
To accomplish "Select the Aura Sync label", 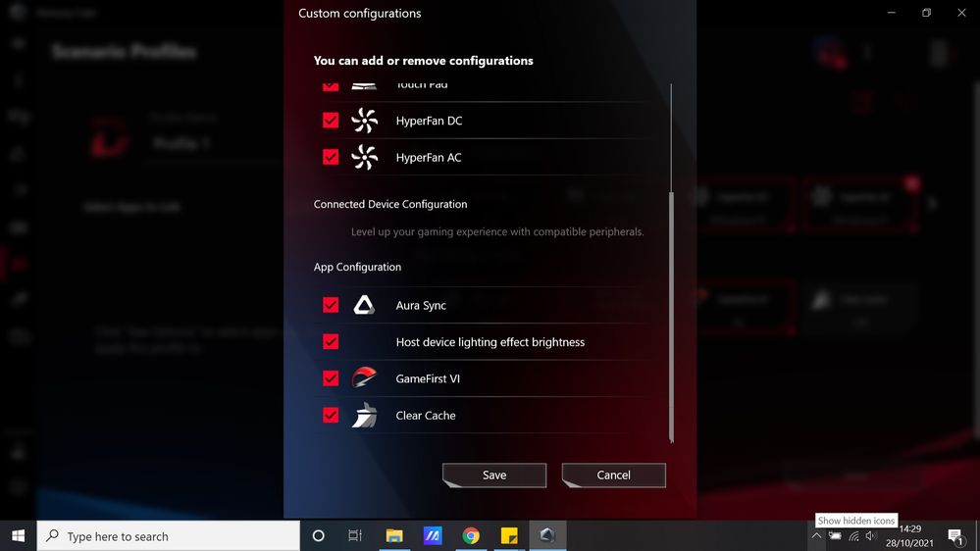I will pos(421,306).
